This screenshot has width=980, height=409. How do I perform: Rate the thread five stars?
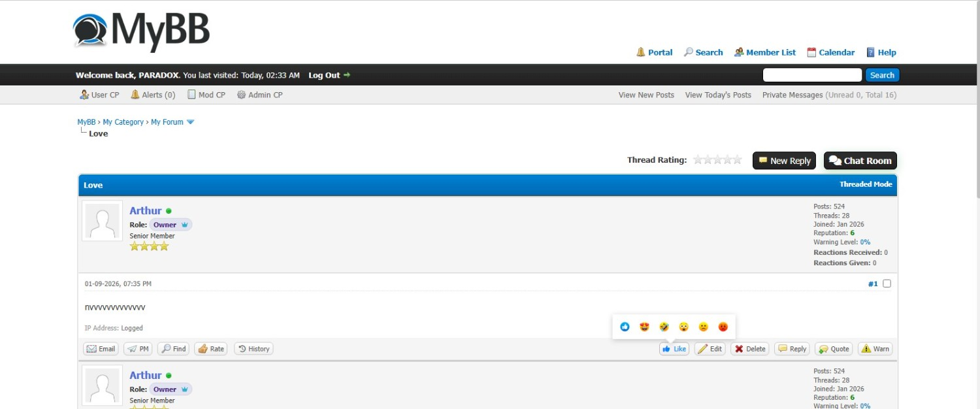(x=738, y=160)
